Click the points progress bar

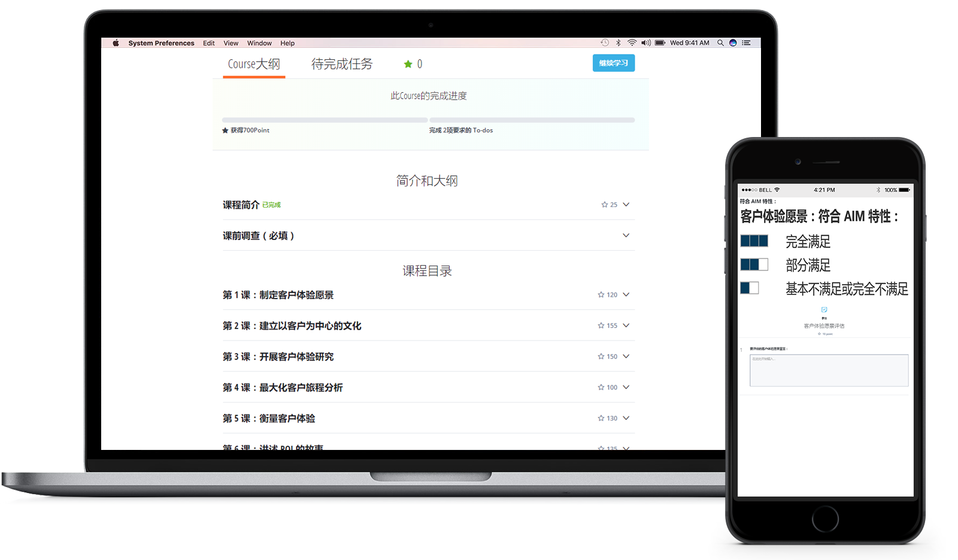pos(325,120)
